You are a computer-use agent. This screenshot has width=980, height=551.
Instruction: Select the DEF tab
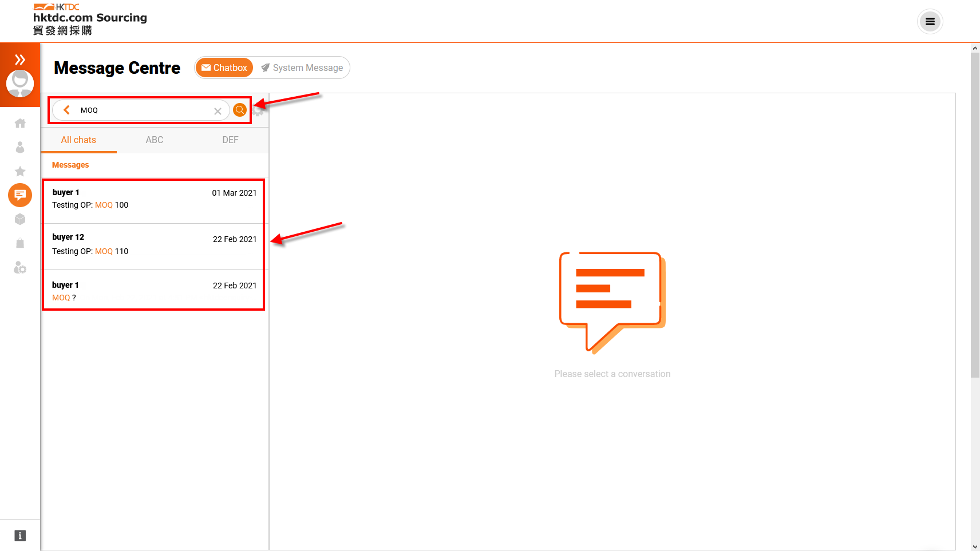[231, 140]
